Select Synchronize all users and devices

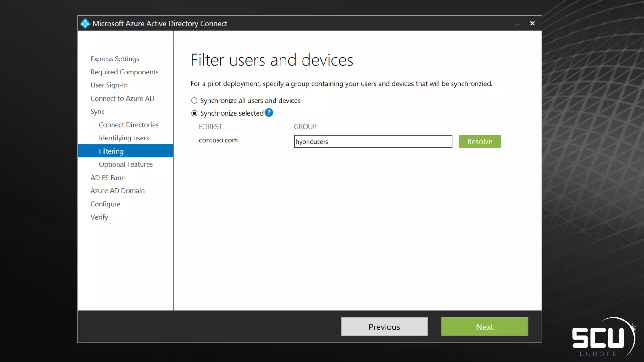tap(194, 101)
